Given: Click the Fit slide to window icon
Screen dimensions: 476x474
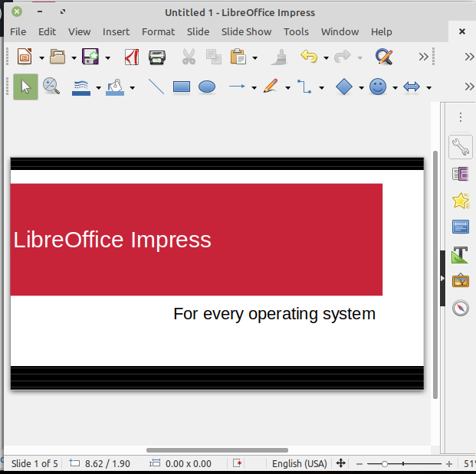Looking at the screenshot, I should 340,463.
